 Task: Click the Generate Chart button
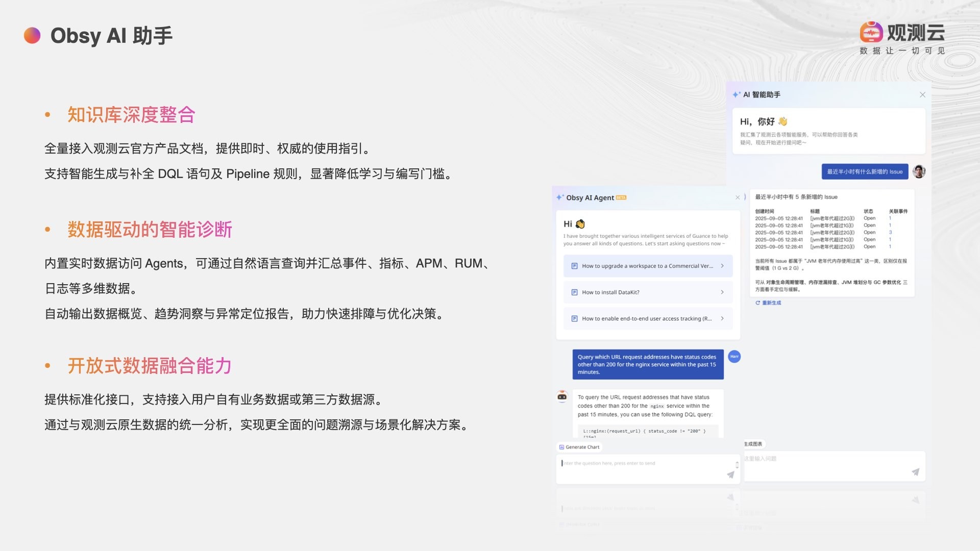(x=579, y=447)
